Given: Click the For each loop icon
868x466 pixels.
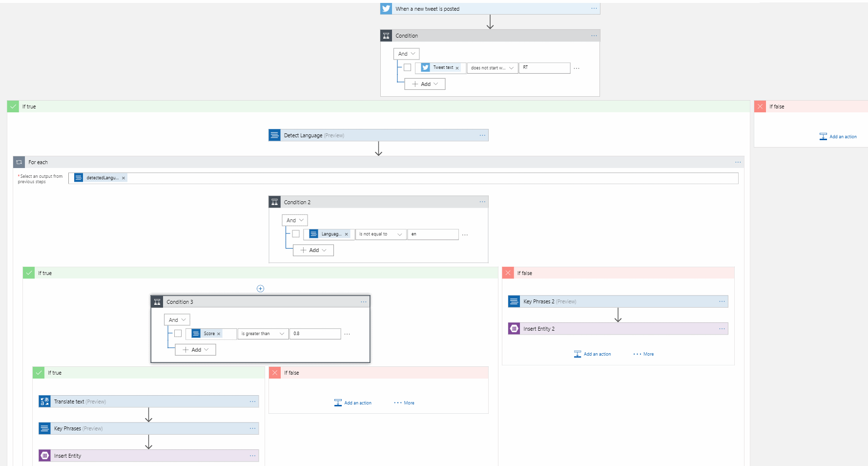Looking at the screenshot, I should pos(19,162).
